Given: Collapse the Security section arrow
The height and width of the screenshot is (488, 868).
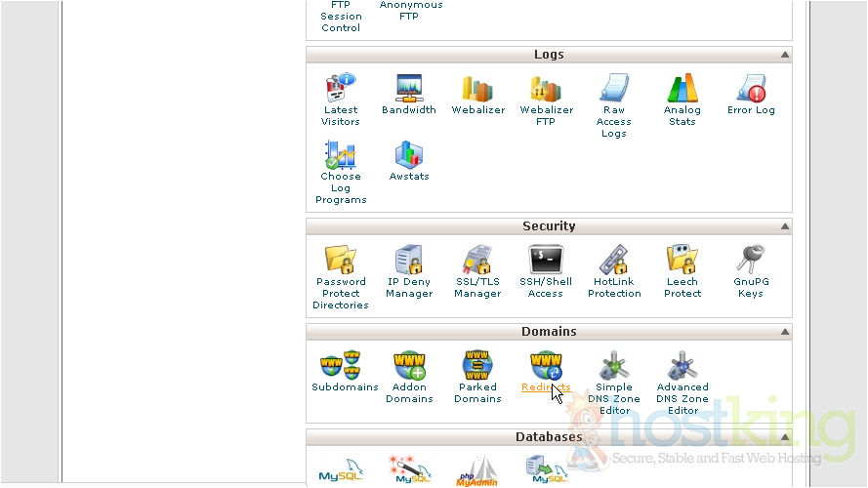Looking at the screenshot, I should point(784,226).
